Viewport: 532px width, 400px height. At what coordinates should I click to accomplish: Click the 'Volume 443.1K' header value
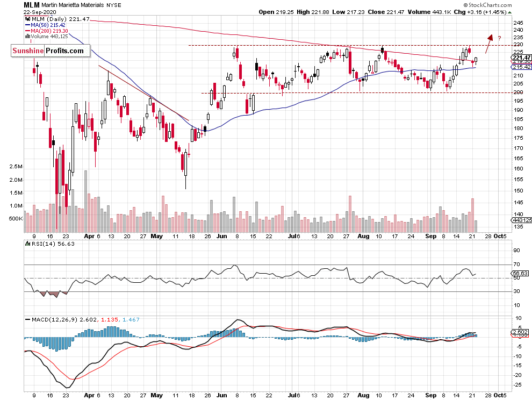pos(429,12)
